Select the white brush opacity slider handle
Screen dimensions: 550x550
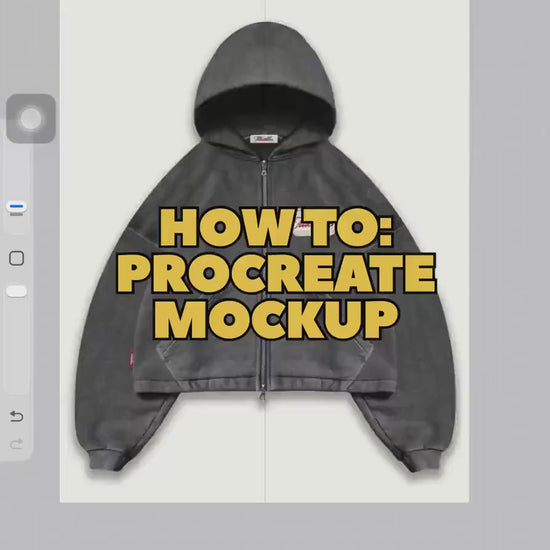tap(16, 291)
